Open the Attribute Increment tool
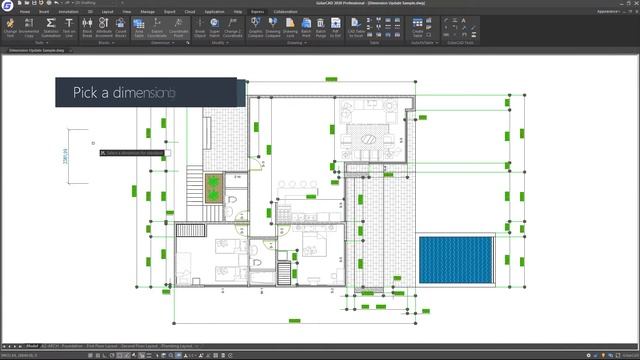The height and width of the screenshot is (360, 640). click(104, 28)
